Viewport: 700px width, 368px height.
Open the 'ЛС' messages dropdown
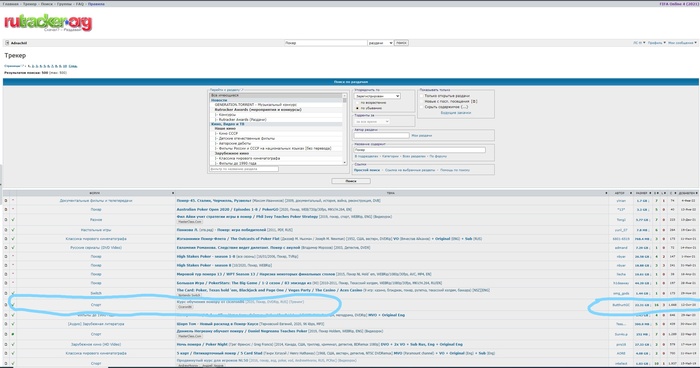pyautogui.click(x=639, y=43)
